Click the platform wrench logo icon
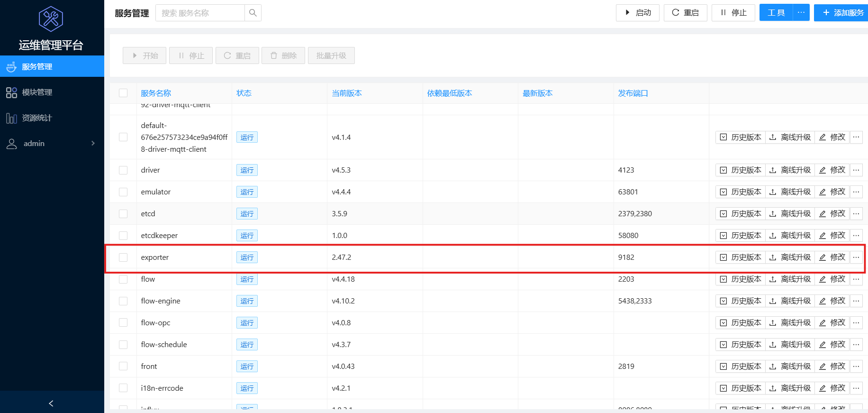Image resolution: width=868 pixels, height=413 pixels. pos(51,19)
